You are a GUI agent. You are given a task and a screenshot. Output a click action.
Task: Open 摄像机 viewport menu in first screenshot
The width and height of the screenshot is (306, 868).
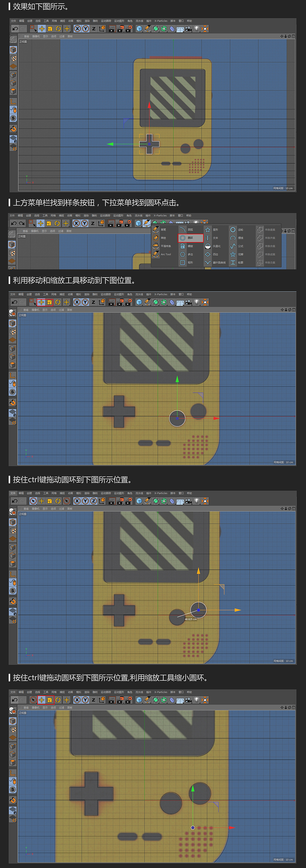tap(36, 36)
